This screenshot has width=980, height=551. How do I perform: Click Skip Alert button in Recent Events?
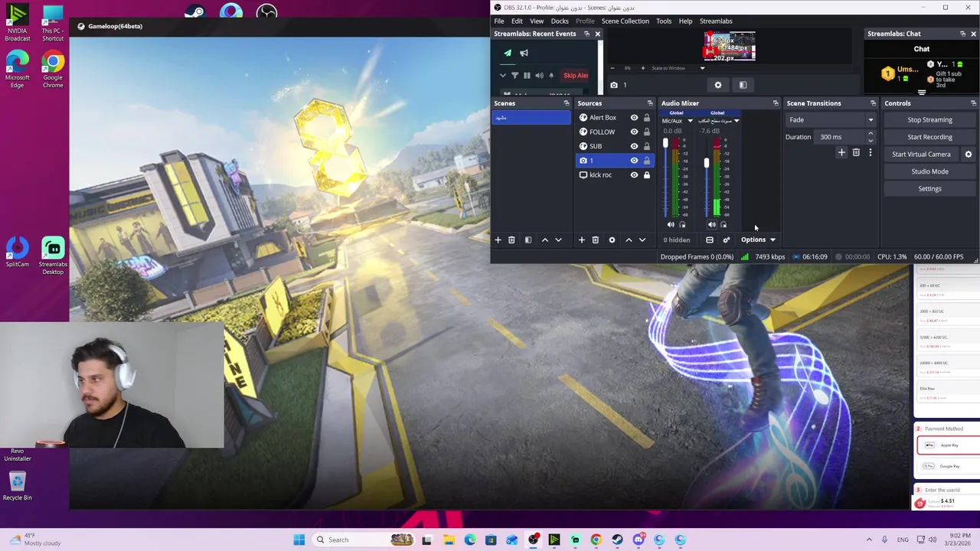coord(576,75)
